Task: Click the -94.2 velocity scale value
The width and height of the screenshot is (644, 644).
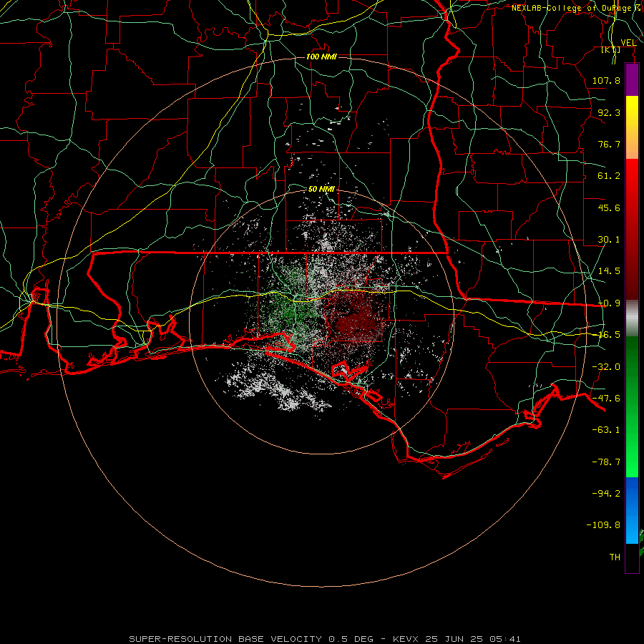Action: (x=606, y=494)
